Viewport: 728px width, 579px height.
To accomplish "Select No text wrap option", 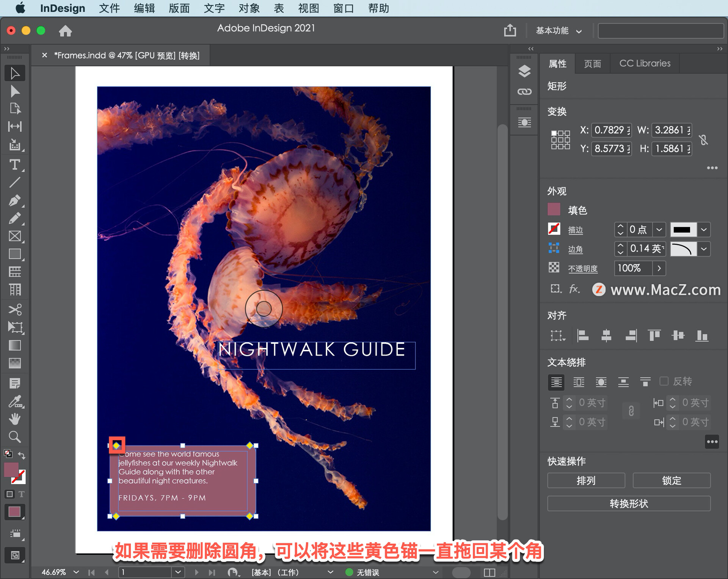I will [556, 382].
